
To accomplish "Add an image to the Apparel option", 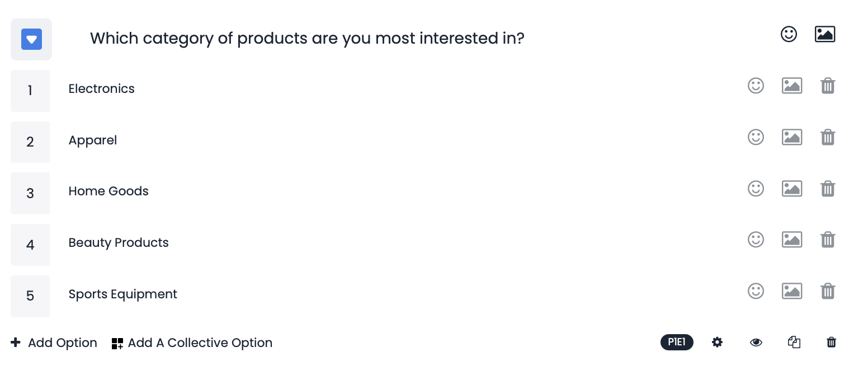I will 792,137.
